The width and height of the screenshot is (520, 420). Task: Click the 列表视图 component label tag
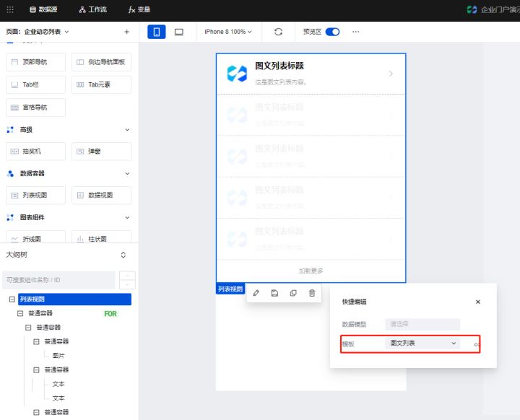230,289
